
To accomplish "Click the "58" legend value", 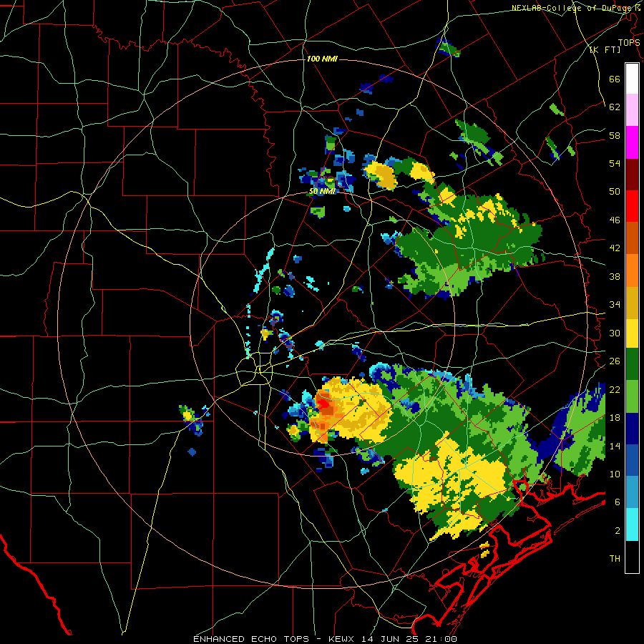I will (x=615, y=135).
